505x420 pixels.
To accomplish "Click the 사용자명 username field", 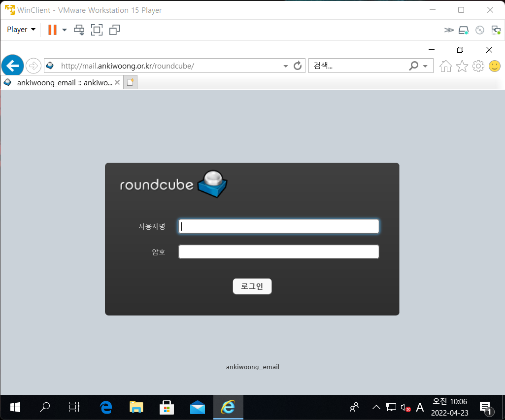I will pyautogui.click(x=279, y=226).
